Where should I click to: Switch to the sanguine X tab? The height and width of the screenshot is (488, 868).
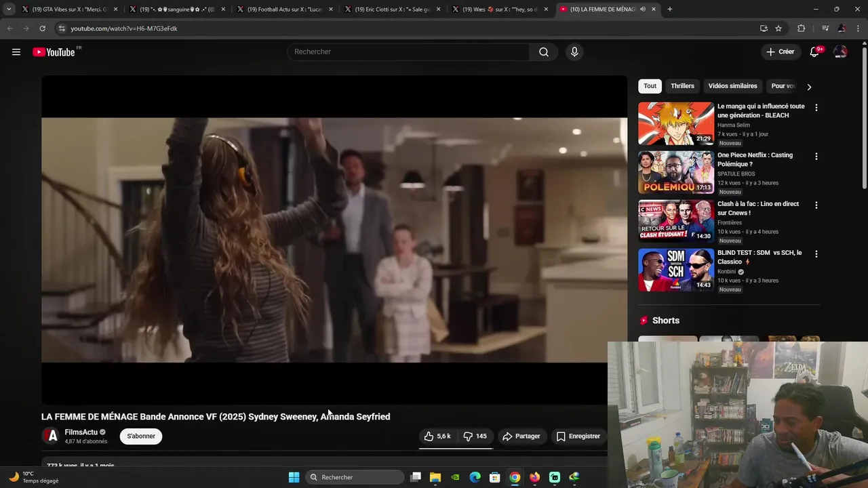(176, 9)
